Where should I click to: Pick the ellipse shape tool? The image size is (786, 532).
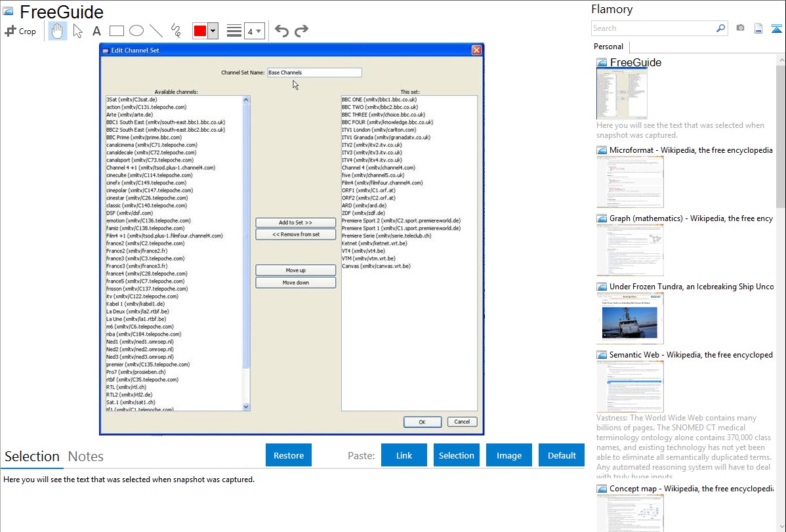(136, 31)
